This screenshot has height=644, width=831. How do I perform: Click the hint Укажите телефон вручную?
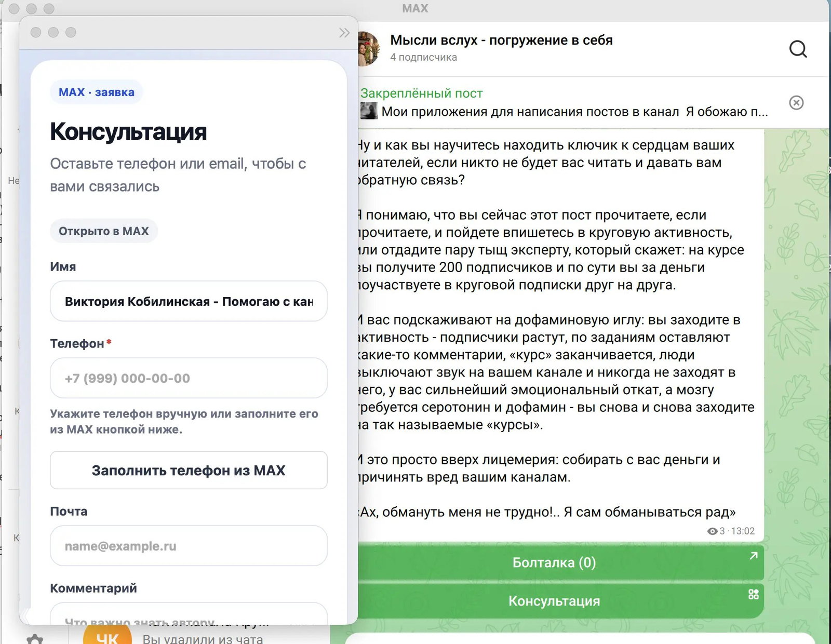click(x=184, y=422)
